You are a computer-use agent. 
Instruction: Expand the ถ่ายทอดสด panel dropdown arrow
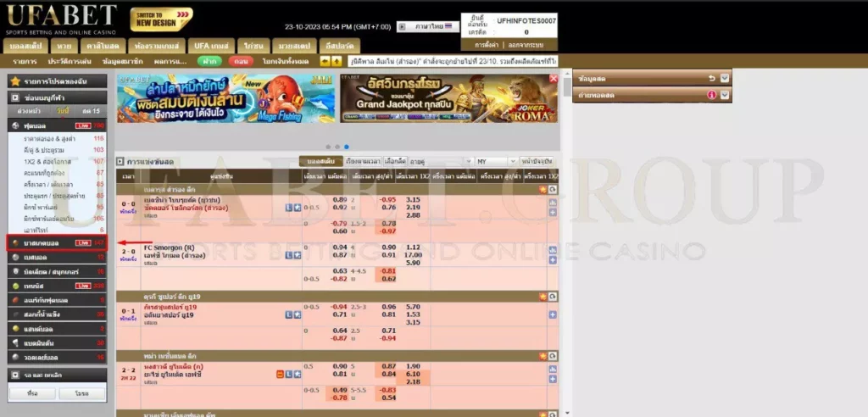(x=725, y=95)
